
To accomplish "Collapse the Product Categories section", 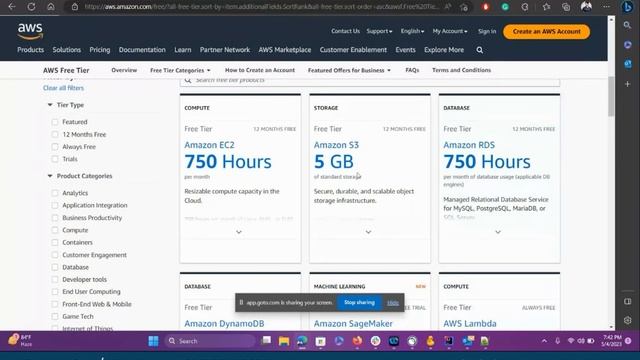I will click(50, 176).
